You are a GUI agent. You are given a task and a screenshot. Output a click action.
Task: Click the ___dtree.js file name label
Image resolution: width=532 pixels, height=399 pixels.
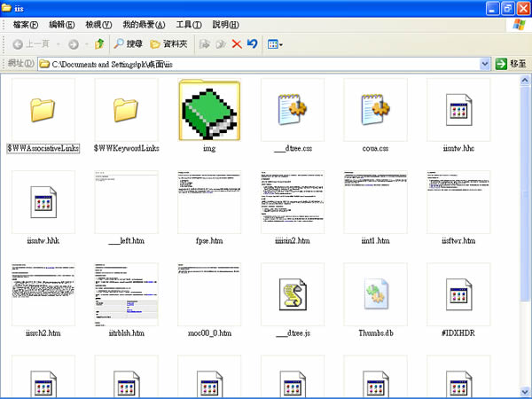(293, 333)
